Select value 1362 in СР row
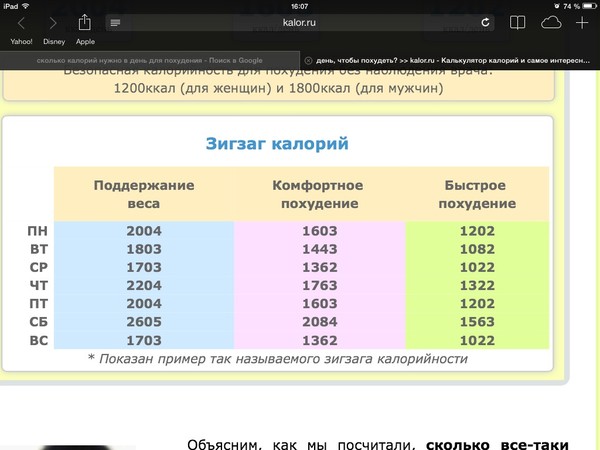The height and width of the screenshot is (450, 600). (x=320, y=267)
